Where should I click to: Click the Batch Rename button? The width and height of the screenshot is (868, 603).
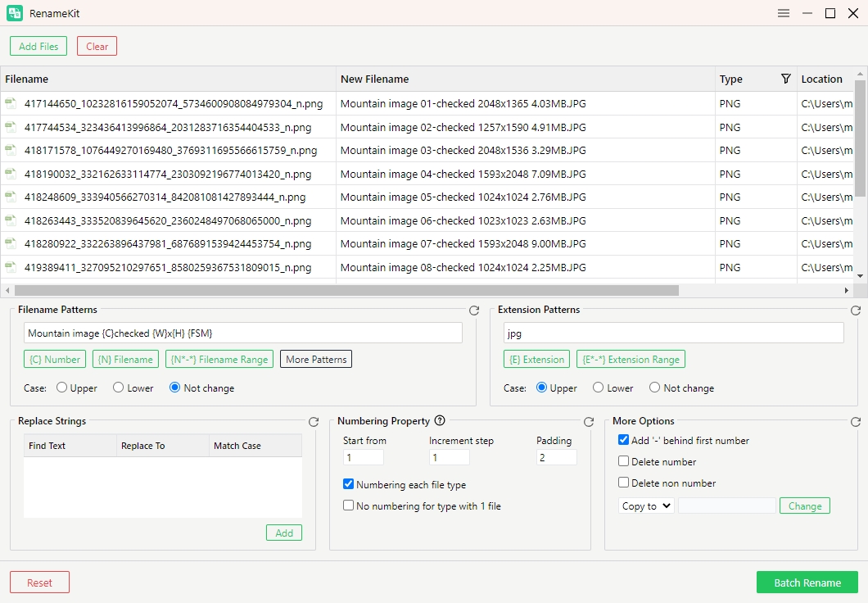(x=807, y=583)
